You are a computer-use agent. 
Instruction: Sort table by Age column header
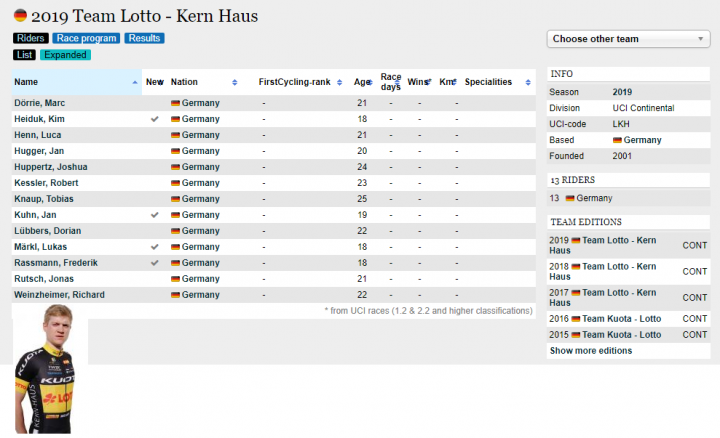(x=362, y=82)
